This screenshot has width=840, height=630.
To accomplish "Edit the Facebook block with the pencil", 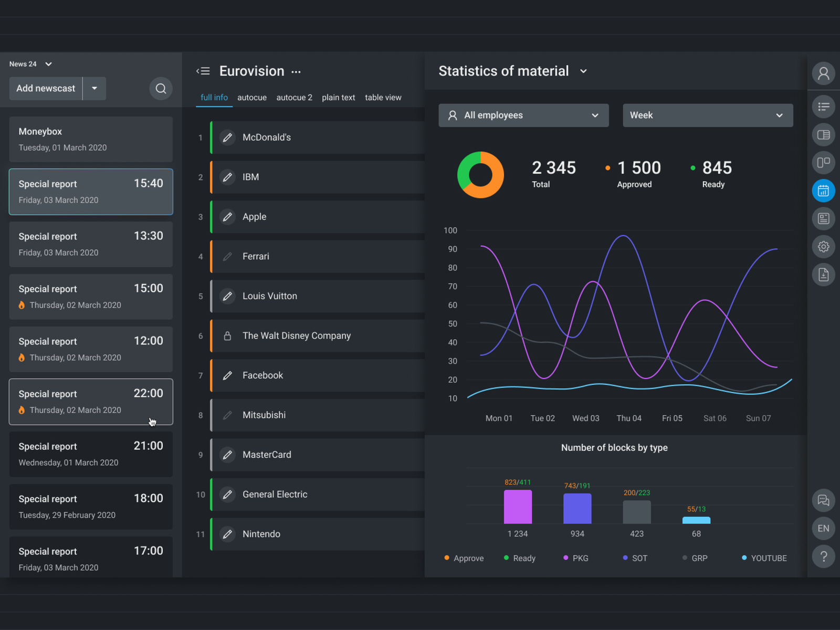I will [227, 375].
